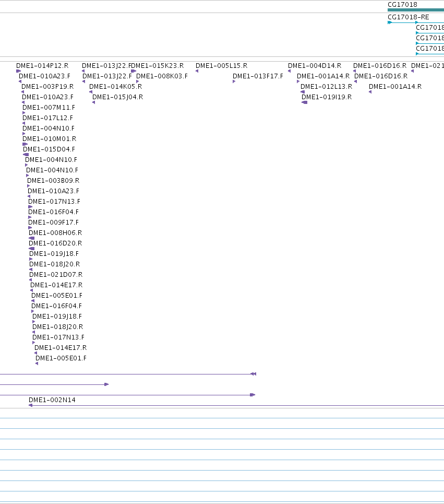The image size is (444, 504).
Task: Click the DME1-014P12.R BAC end label
Action: point(42,66)
